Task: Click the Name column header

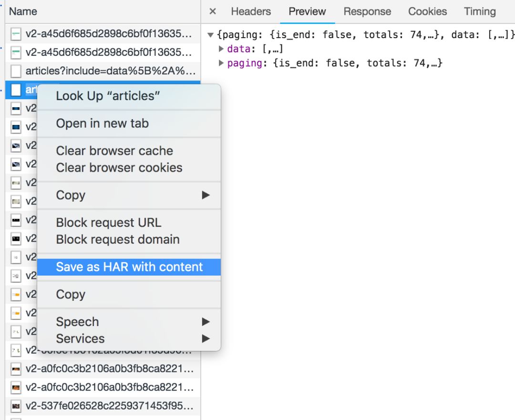Action: 23,11
